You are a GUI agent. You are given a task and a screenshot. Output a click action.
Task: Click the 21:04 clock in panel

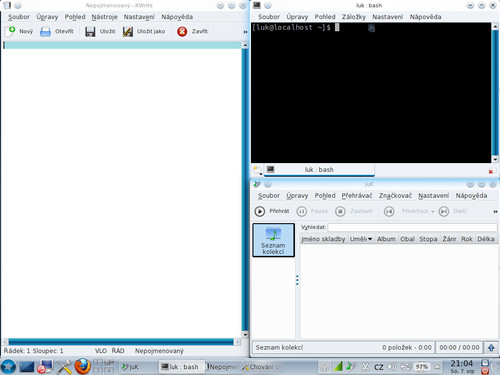pyautogui.click(x=461, y=363)
